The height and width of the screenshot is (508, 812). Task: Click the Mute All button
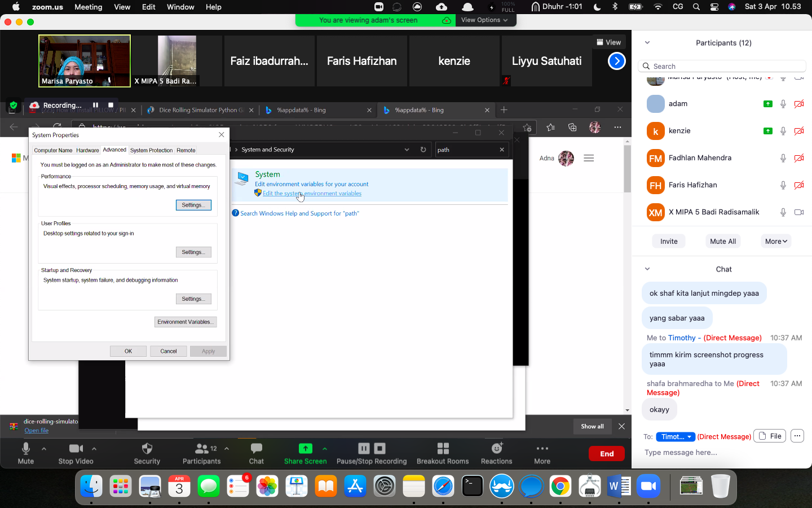723,242
